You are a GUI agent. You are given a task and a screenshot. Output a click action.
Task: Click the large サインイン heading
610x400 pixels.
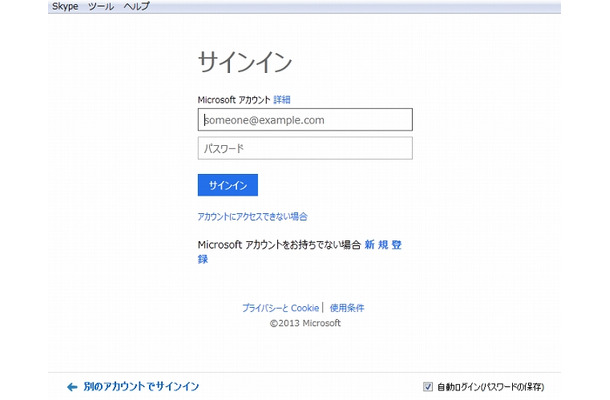click(245, 62)
